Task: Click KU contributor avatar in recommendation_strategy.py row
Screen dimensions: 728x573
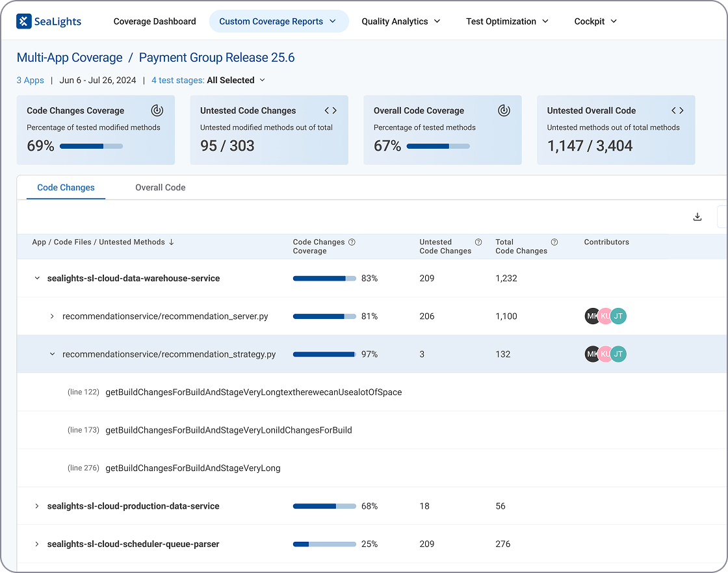Action: pos(605,354)
